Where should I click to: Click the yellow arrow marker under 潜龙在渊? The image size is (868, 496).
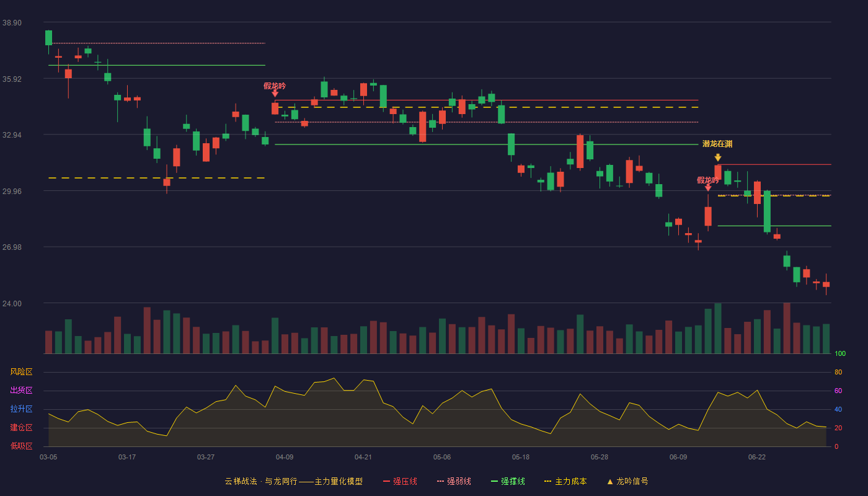[718, 157]
